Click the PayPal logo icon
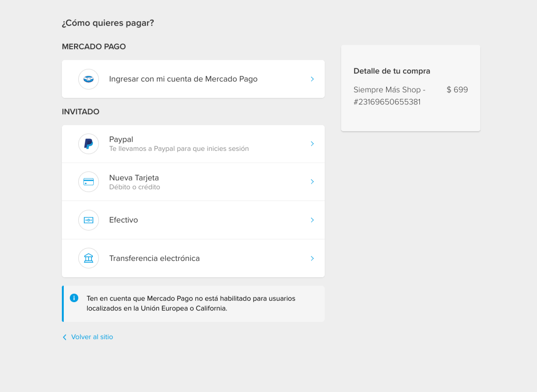Viewport: 537px width, 392px height. coord(89,144)
